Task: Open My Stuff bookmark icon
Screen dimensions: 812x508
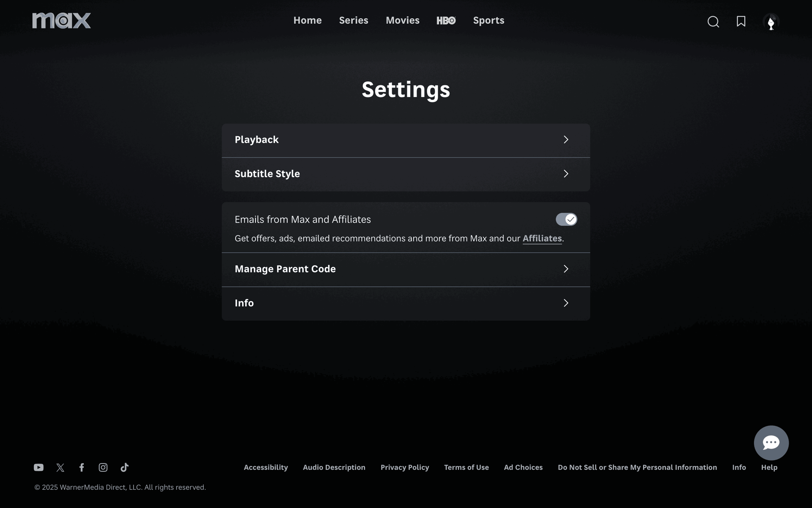Action: coord(741,22)
